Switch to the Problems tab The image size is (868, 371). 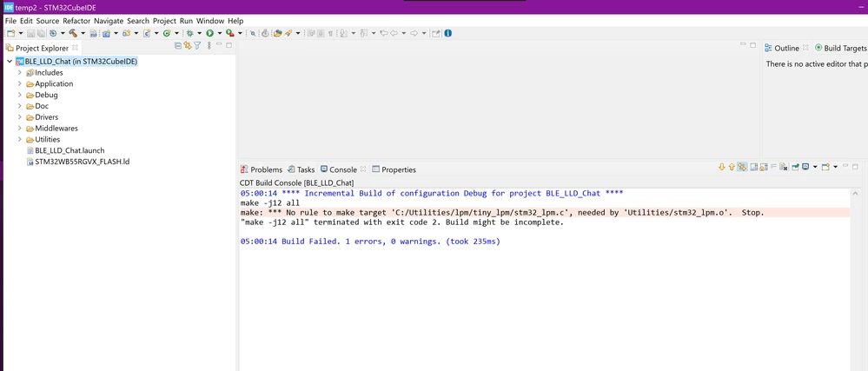click(262, 169)
